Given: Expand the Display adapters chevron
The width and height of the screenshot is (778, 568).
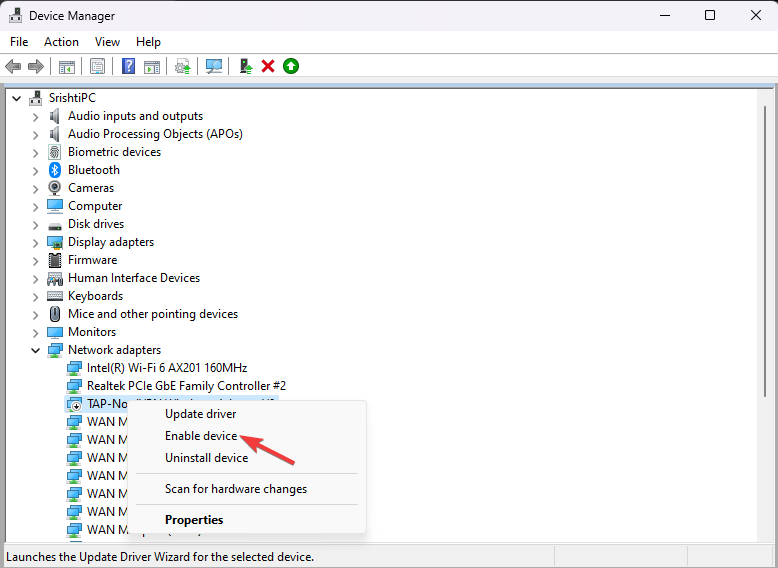Looking at the screenshot, I should click(x=35, y=243).
